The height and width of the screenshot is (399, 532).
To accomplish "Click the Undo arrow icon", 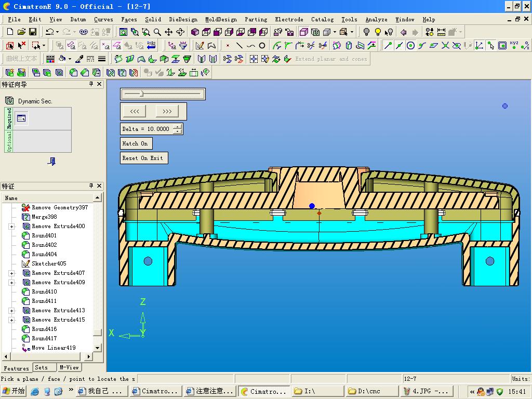I will coord(49,32).
